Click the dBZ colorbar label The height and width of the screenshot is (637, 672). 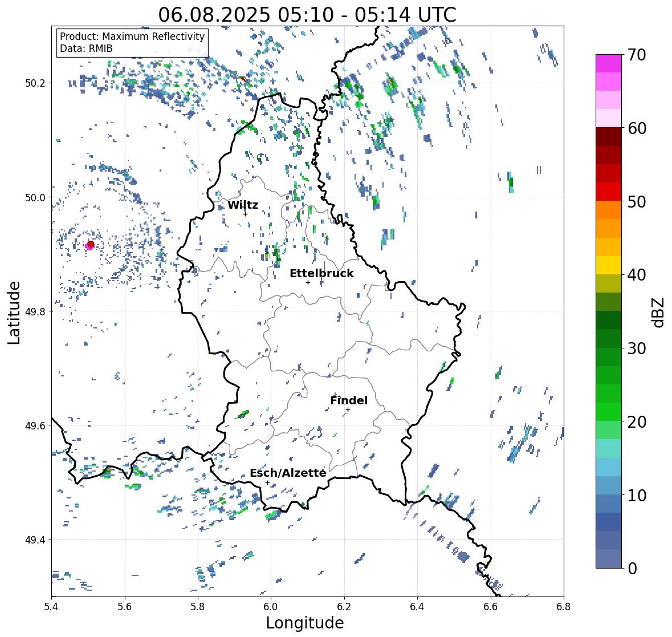coord(659,313)
